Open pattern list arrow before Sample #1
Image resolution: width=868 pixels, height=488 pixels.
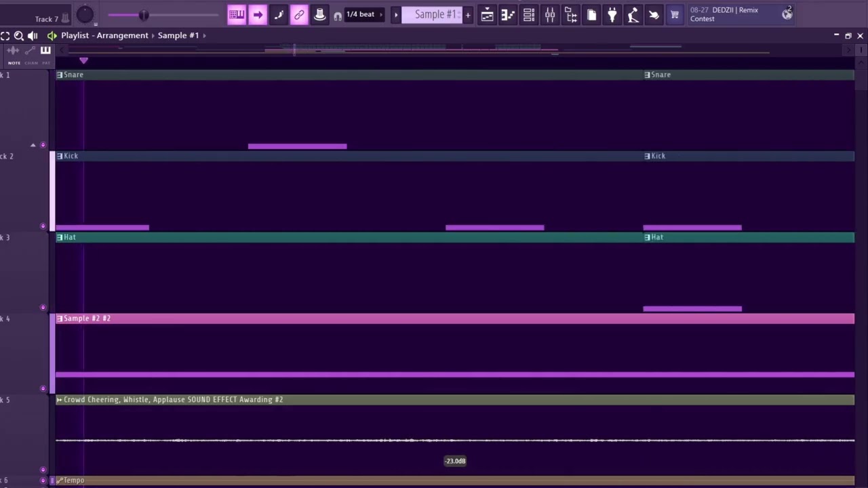click(396, 14)
